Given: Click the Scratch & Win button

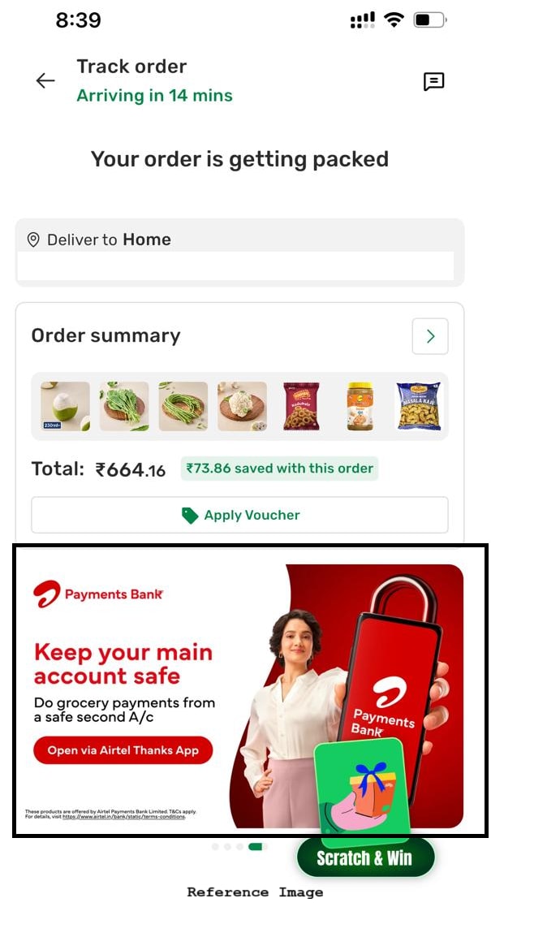Looking at the screenshot, I should [x=365, y=857].
